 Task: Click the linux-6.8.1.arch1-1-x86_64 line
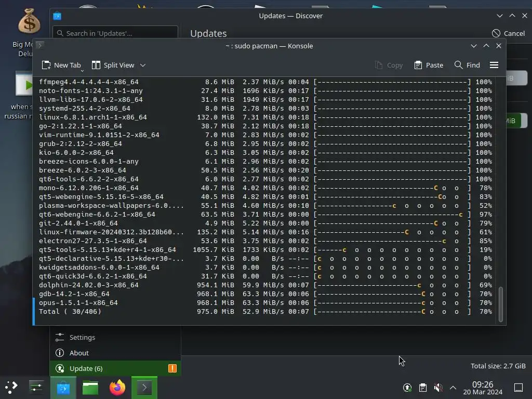click(265, 117)
